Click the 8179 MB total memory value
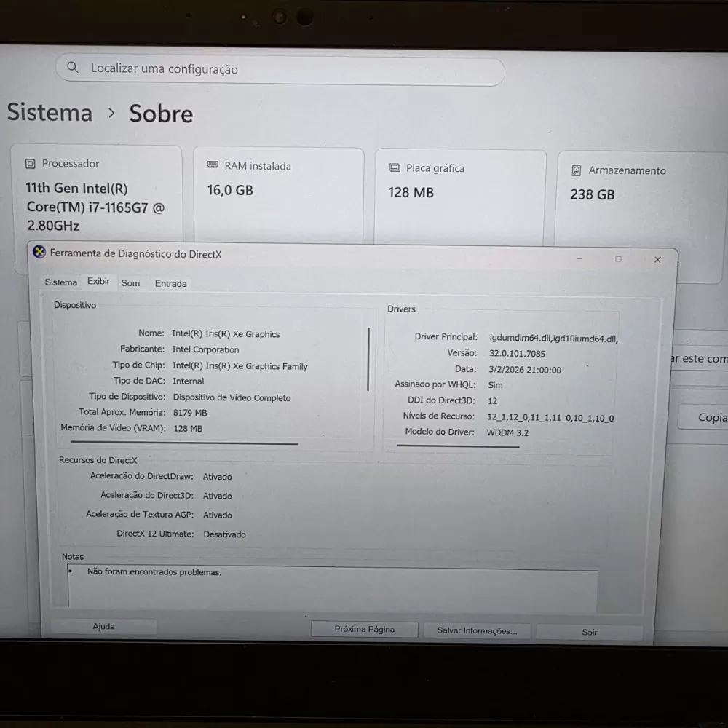This screenshot has width=728, height=728. coord(190,413)
